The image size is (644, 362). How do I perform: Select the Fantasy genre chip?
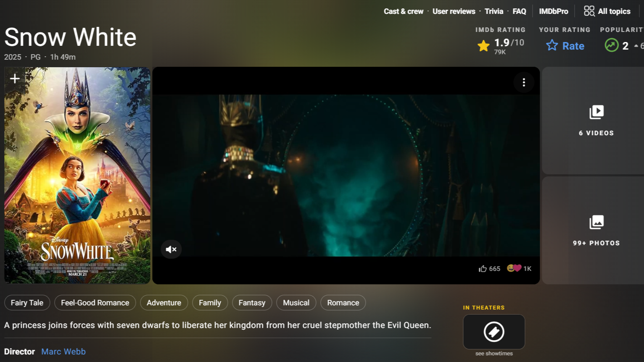252,303
